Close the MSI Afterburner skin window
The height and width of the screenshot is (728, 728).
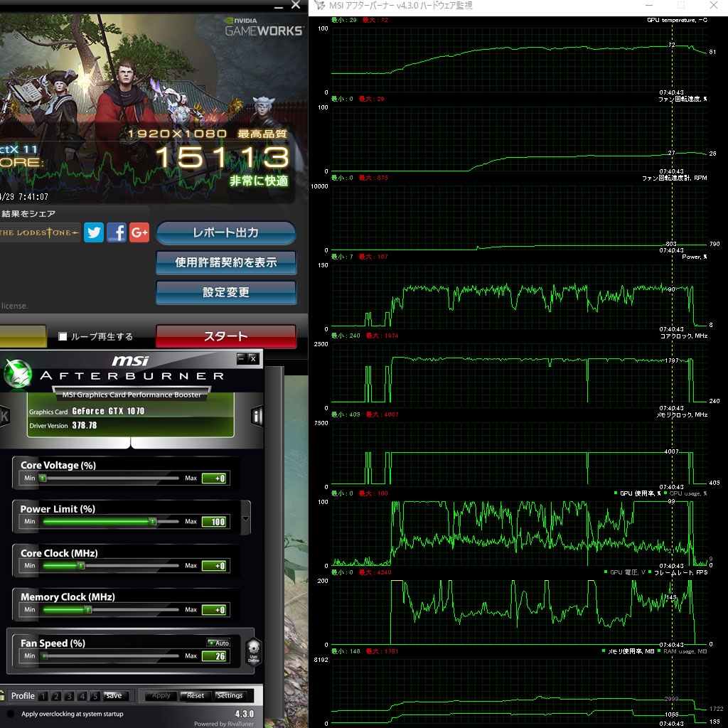pyautogui.click(x=253, y=358)
